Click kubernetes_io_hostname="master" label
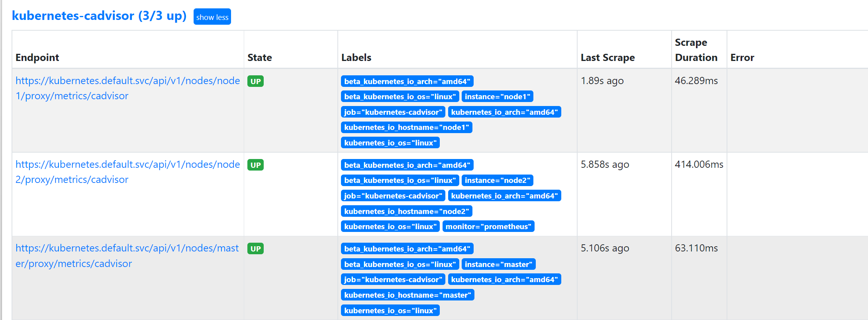This screenshot has height=320, width=868. click(x=408, y=295)
